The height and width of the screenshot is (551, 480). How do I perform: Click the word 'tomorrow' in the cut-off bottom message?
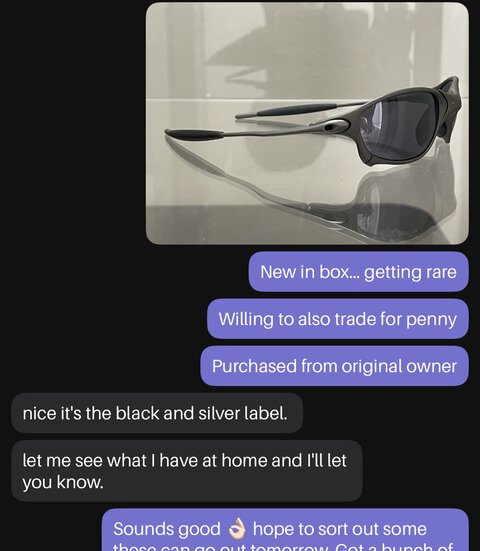[288, 547]
